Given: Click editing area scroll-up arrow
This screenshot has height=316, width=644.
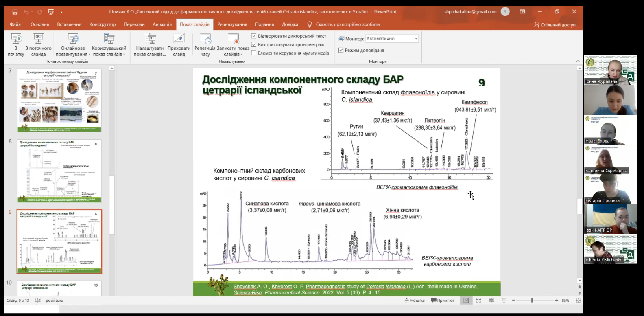Looking at the screenshot, I should (580, 68).
